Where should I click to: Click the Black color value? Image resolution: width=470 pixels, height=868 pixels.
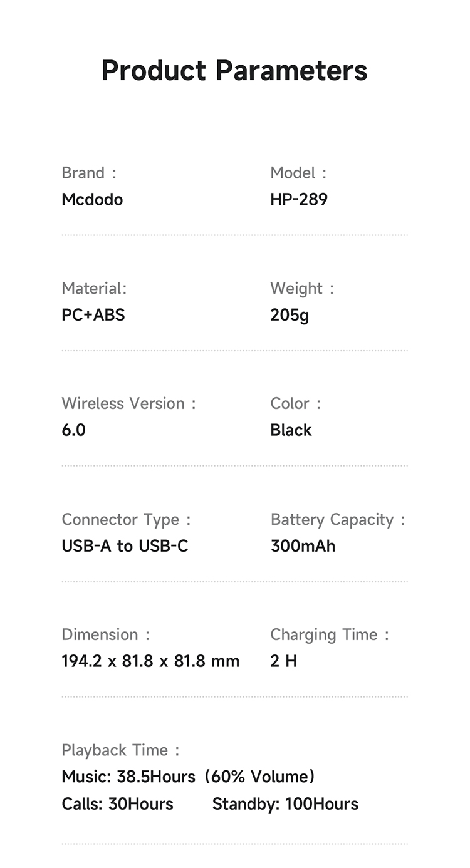click(291, 430)
